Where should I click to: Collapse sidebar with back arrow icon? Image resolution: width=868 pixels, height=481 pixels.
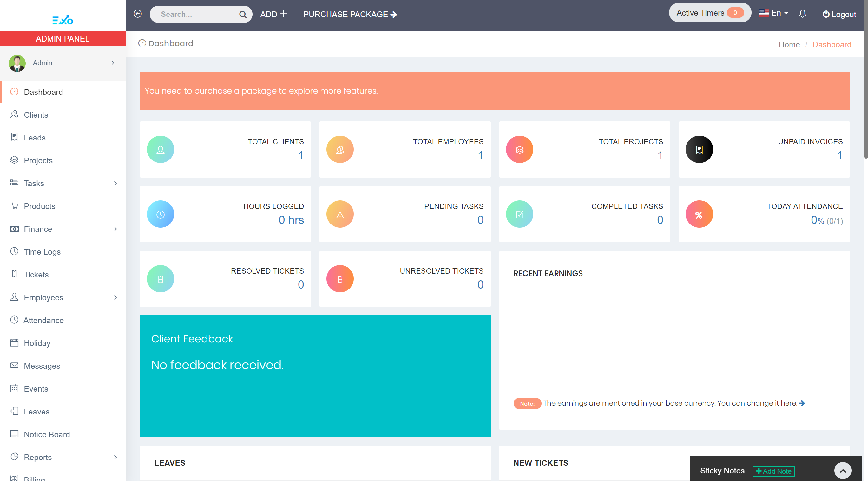pos(137,14)
